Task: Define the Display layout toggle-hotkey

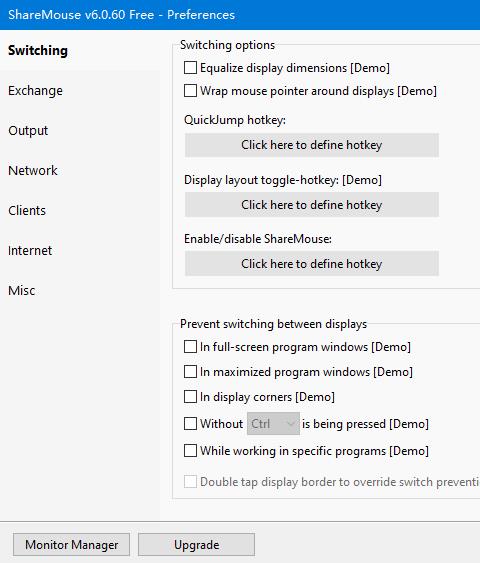Action: click(x=312, y=205)
